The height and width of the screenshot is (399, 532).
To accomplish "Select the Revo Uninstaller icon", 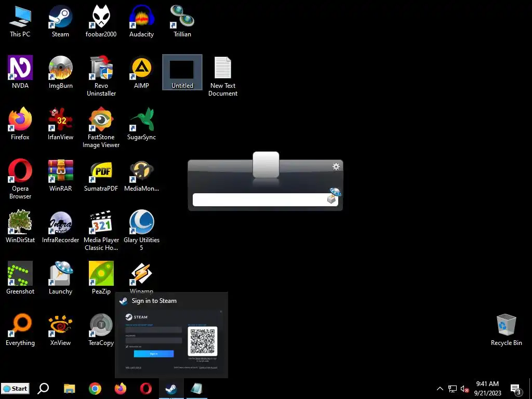I will click(x=101, y=76).
